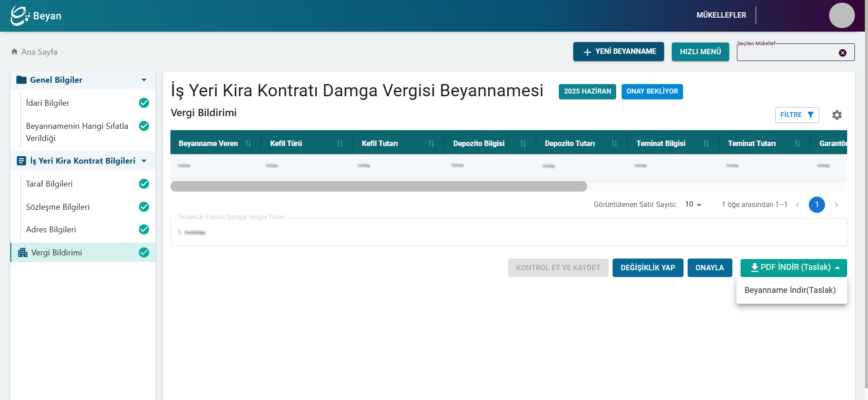This screenshot has width=868, height=400.
Task: Sort by Teminat Tutarı column arrows
Action: [797, 143]
